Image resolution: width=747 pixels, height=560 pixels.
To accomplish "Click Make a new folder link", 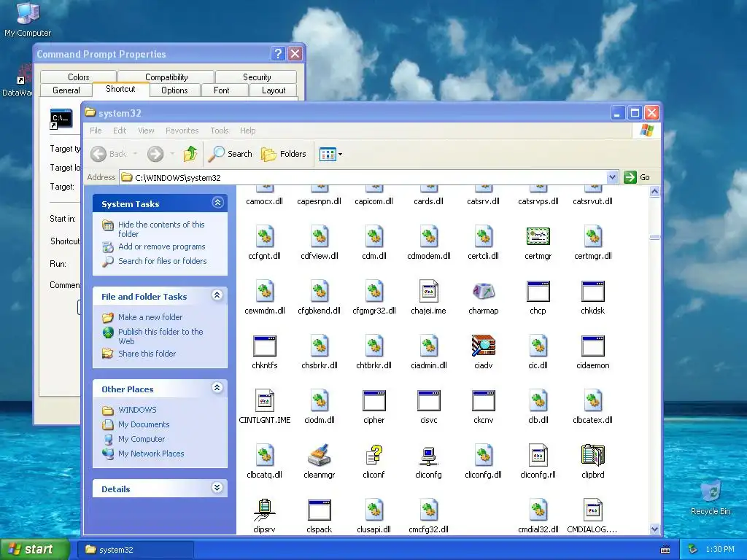I will pyautogui.click(x=150, y=317).
